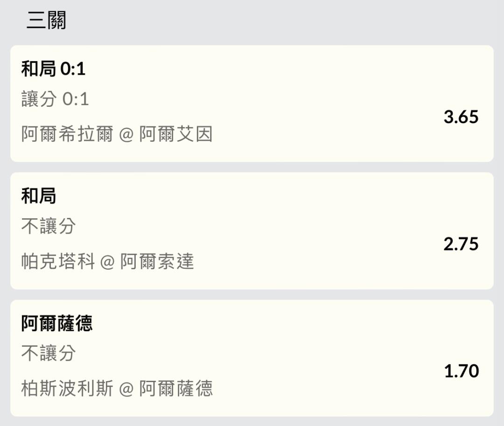504x426 pixels.
Task: Tap the 三關 parlay heading
Action: [x=46, y=21]
